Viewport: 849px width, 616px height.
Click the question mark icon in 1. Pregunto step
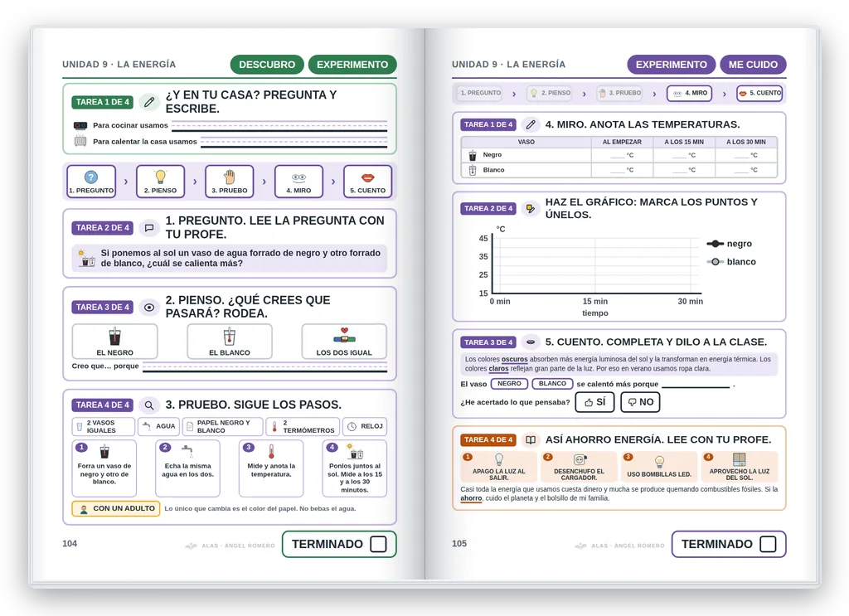(91, 177)
